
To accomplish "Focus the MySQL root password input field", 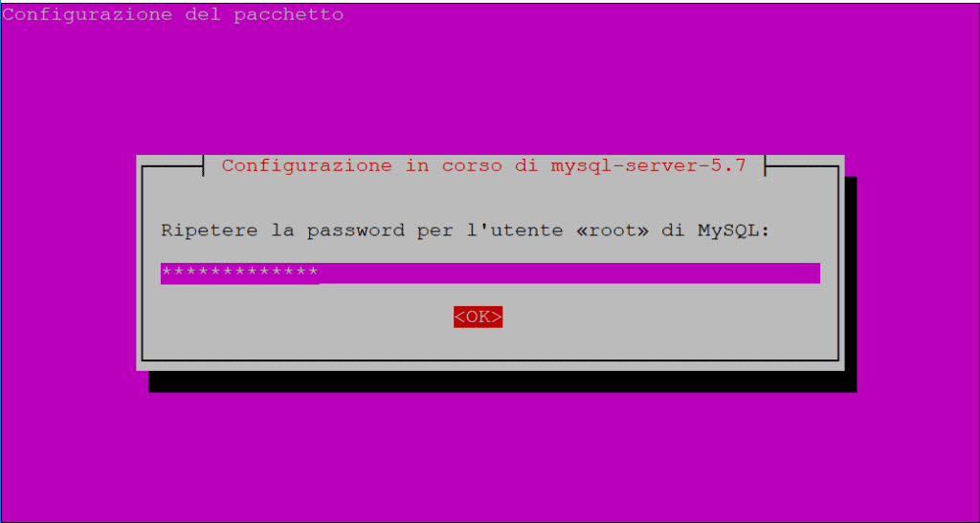I will [x=490, y=273].
